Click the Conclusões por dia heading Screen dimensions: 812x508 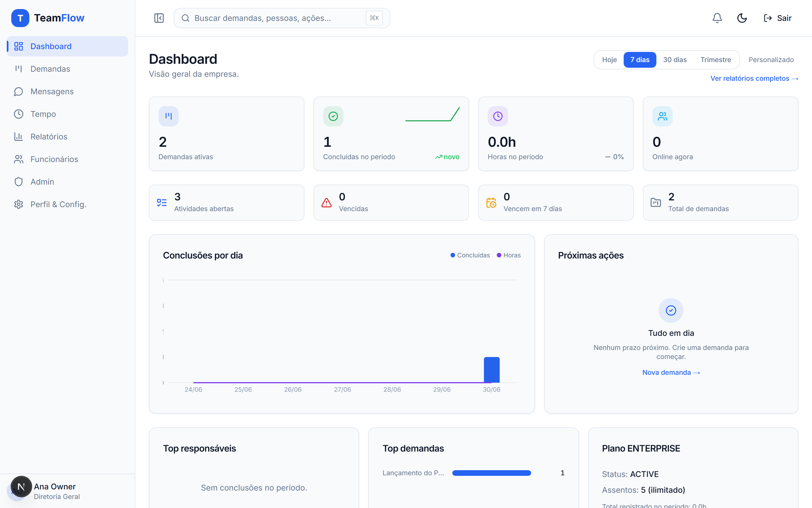[203, 255]
